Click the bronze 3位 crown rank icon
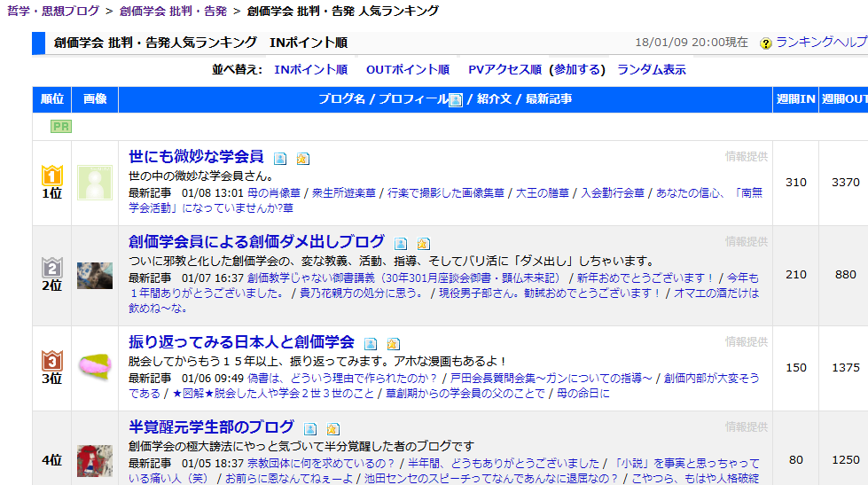The height and width of the screenshot is (485, 868). (52, 361)
